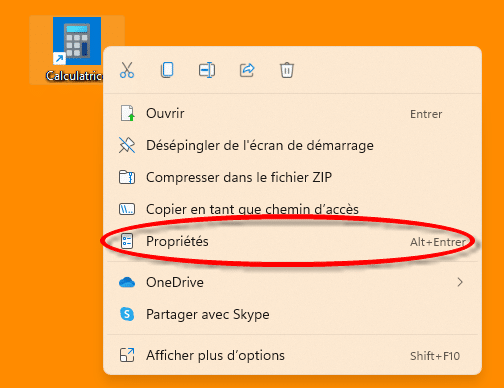Image resolution: width=504 pixels, height=388 pixels.
Task: Open Propriétés from the menu
Action: pos(292,241)
